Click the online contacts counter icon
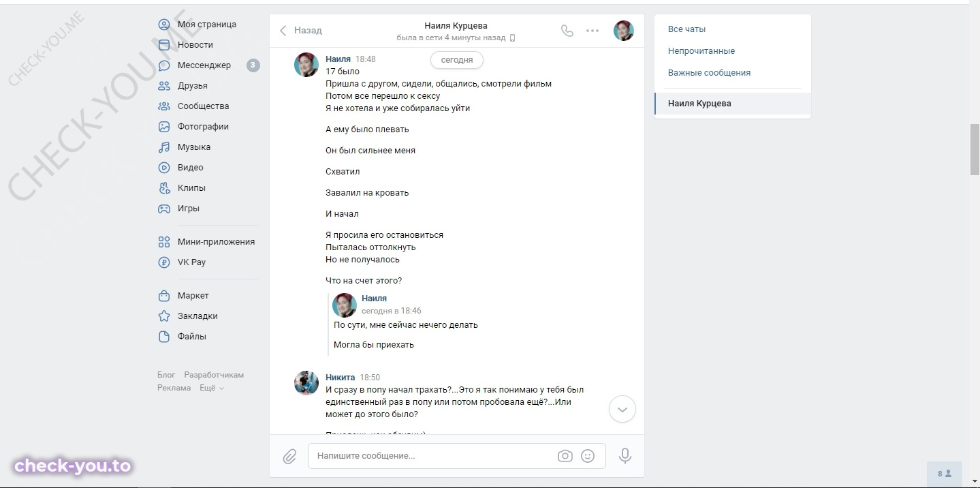The image size is (980, 488). [x=945, y=474]
